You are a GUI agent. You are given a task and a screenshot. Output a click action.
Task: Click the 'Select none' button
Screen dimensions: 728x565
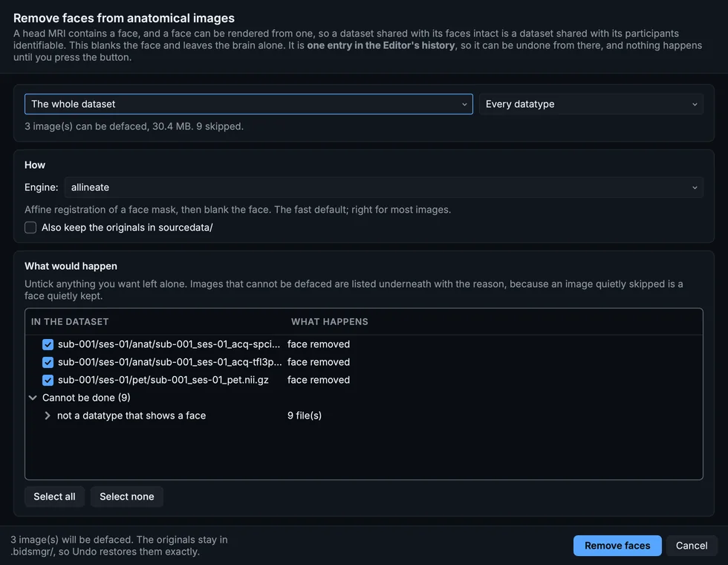127,497
